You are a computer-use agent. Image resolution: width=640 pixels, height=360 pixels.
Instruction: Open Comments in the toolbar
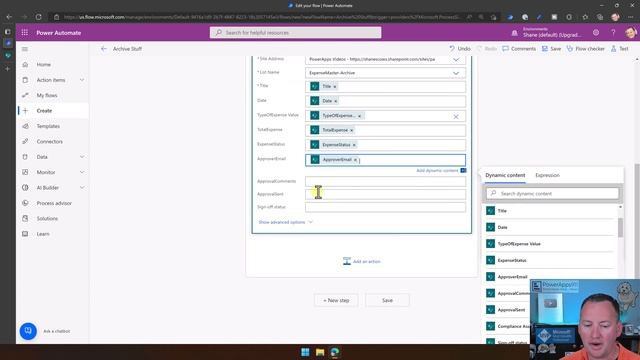click(x=519, y=49)
